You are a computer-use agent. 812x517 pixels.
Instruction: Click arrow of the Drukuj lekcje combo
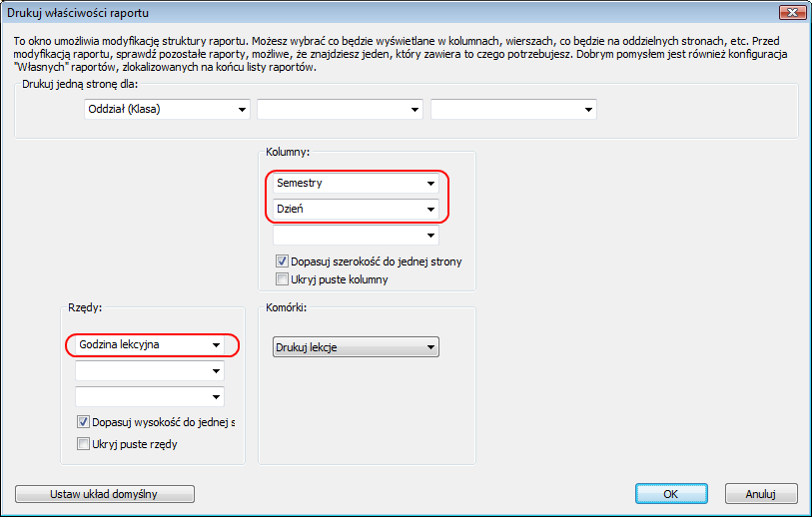[430, 347]
